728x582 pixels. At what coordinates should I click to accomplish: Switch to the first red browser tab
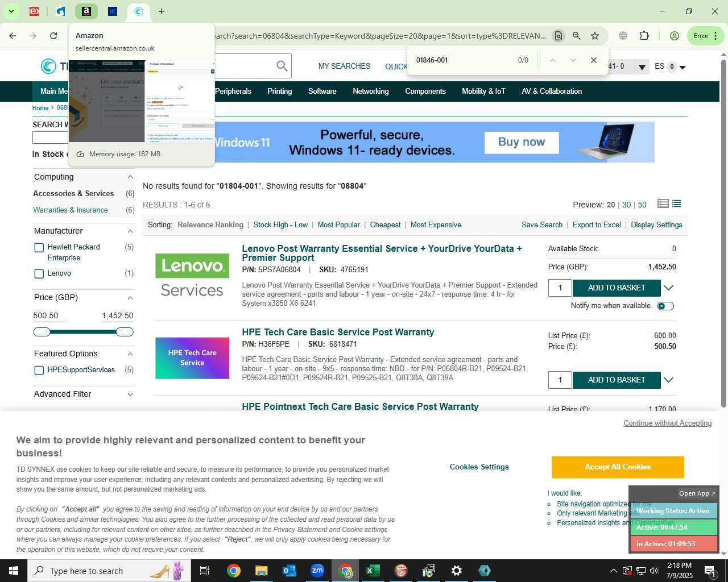point(34,11)
